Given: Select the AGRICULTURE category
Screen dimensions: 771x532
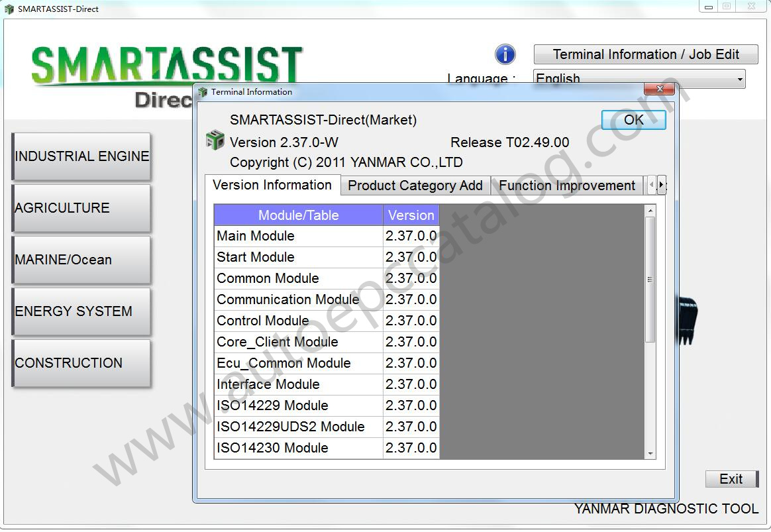Looking at the screenshot, I should pyautogui.click(x=81, y=208).
